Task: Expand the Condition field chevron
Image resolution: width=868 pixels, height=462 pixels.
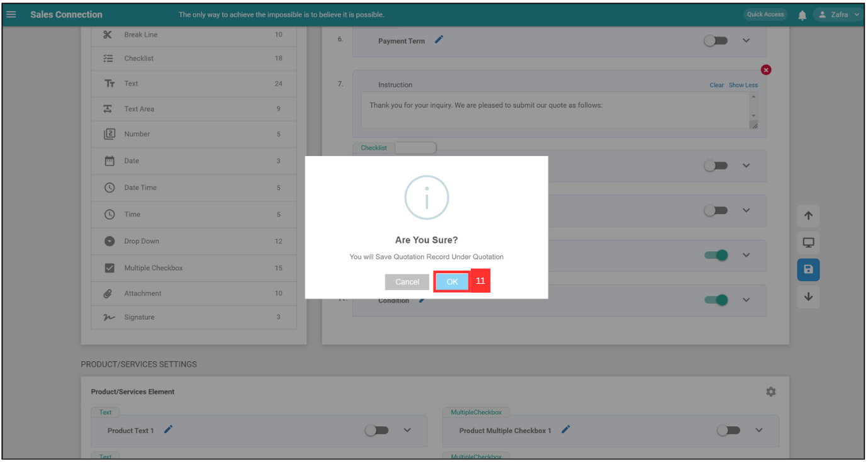Action: 747,300
